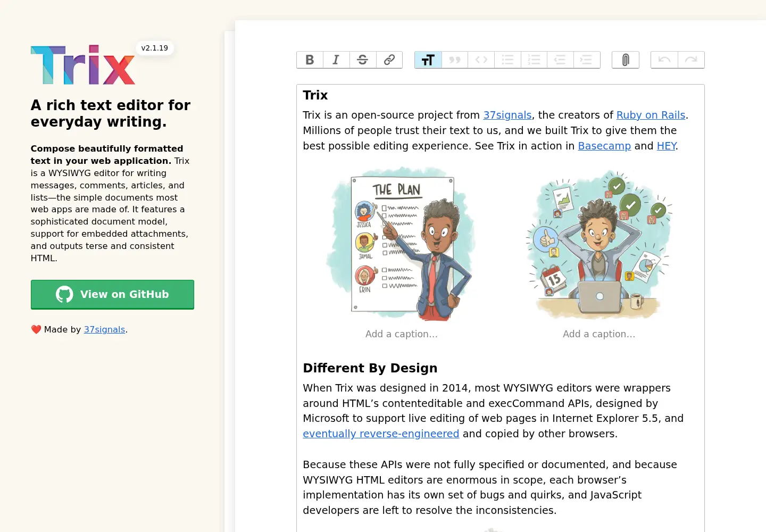Decrease indent level button
The width and height of the screenshot is (766, 532).
click(x=560, y=60)
